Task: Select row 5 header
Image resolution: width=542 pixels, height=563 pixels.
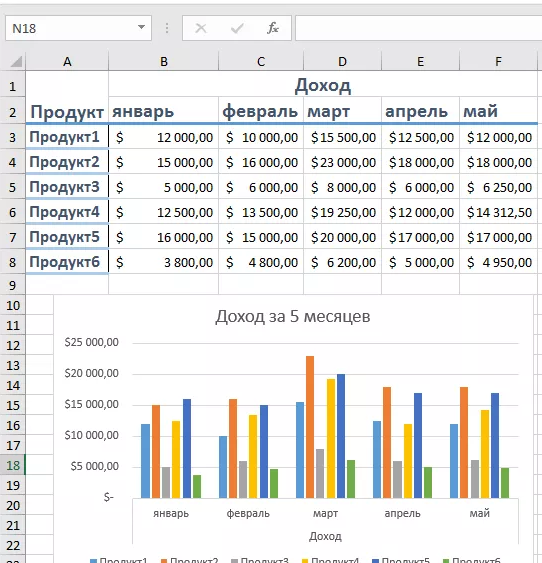Action: (x=13, y=187)
